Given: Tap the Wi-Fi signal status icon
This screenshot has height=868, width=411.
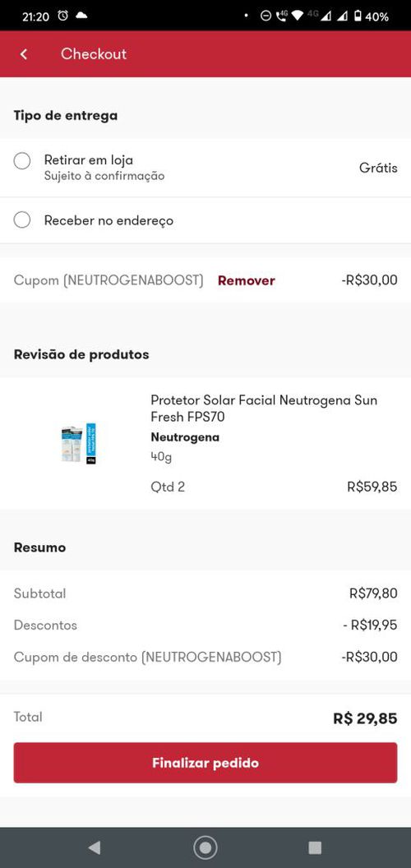Looking at the screenshot, I should 298,16.
